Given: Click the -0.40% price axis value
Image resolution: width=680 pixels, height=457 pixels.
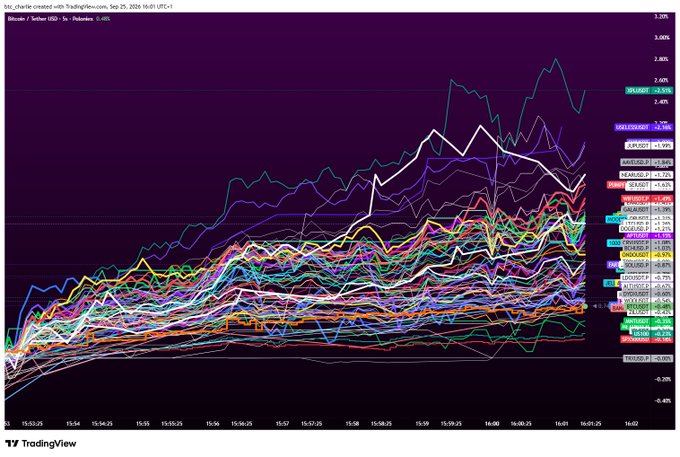Looking at the screenshot, I should [663, 401].
